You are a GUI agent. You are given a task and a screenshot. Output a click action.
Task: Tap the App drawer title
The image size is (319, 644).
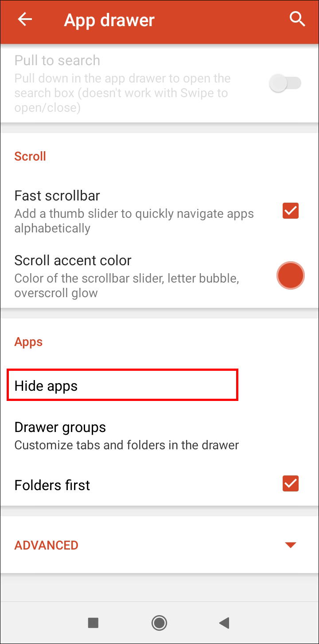pyautogui.click(x=109, y=20)
